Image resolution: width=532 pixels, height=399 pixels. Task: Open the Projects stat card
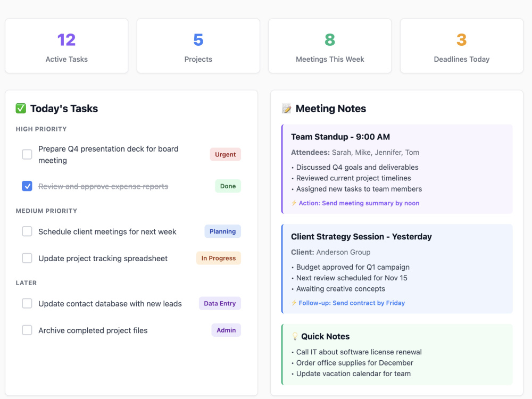[198, 46]
